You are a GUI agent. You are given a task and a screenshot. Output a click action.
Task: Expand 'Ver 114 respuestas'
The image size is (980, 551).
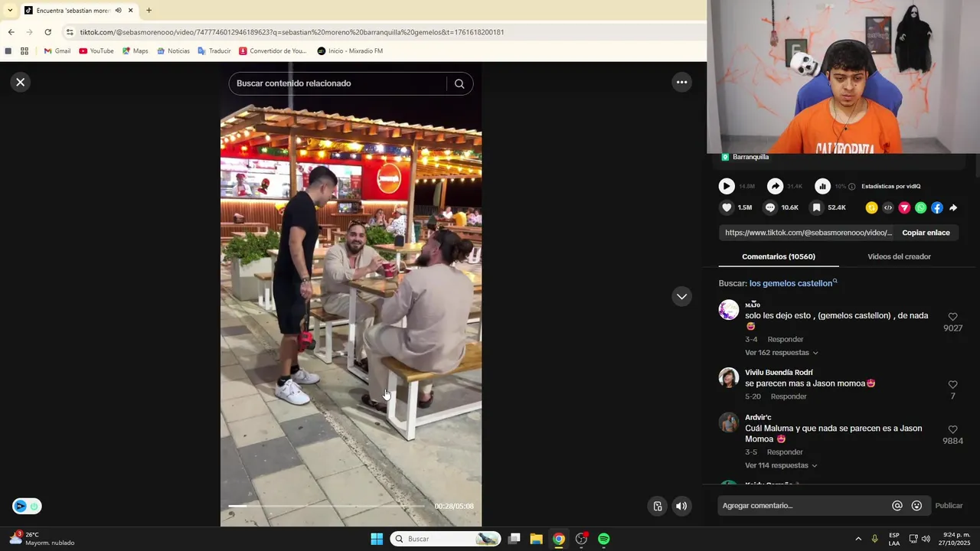coord(781,465)
